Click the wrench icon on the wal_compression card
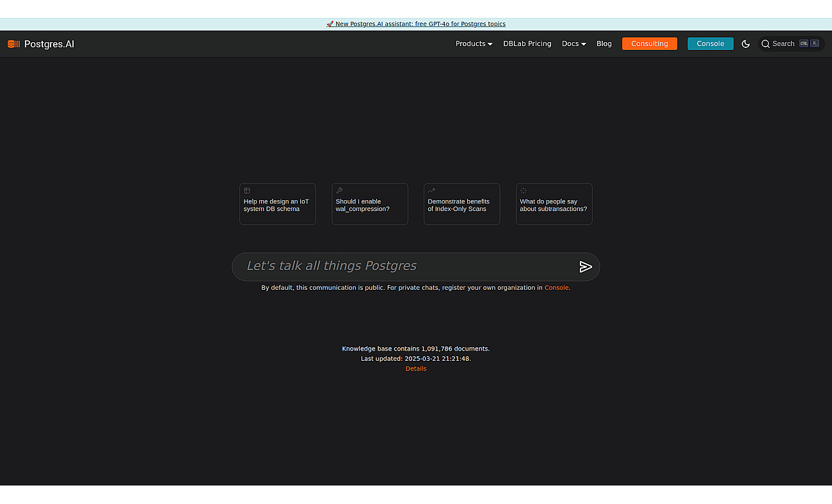Viewport: 832px width, 504px height. click(x=339, y=191)
